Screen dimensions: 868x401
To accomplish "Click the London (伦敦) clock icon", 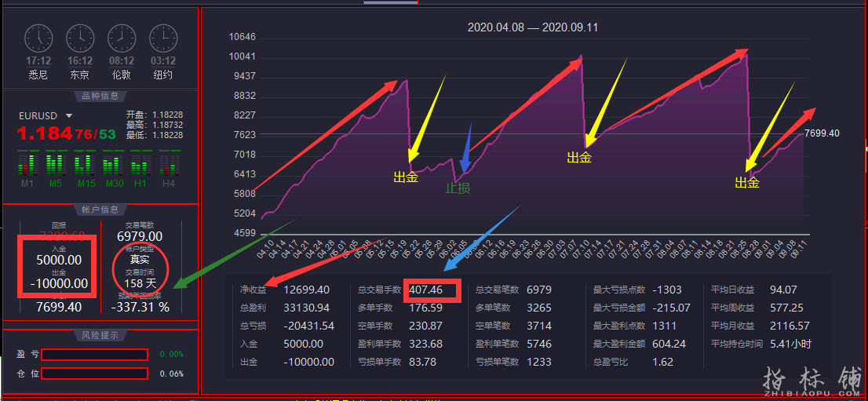I will coord(122,38).
